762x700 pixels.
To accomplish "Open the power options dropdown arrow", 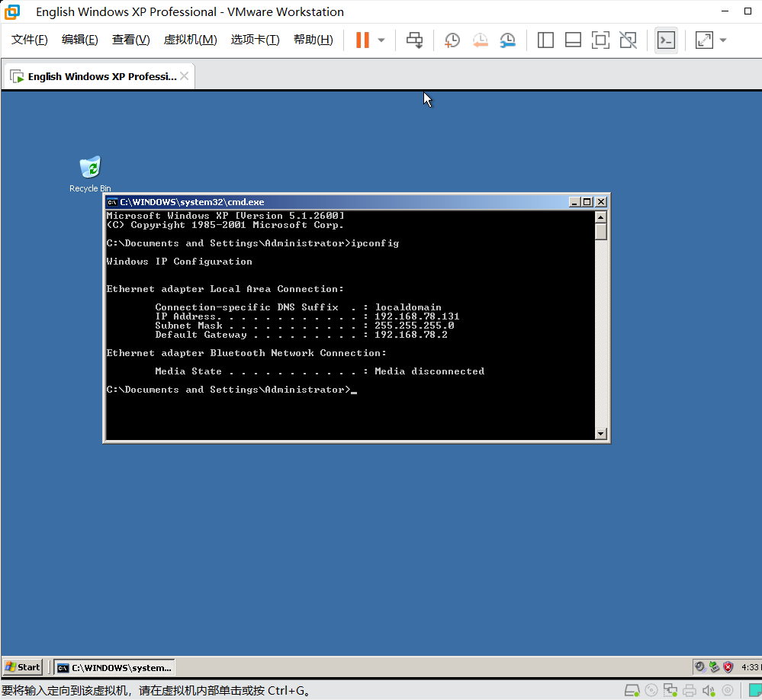I will [381, 40].
